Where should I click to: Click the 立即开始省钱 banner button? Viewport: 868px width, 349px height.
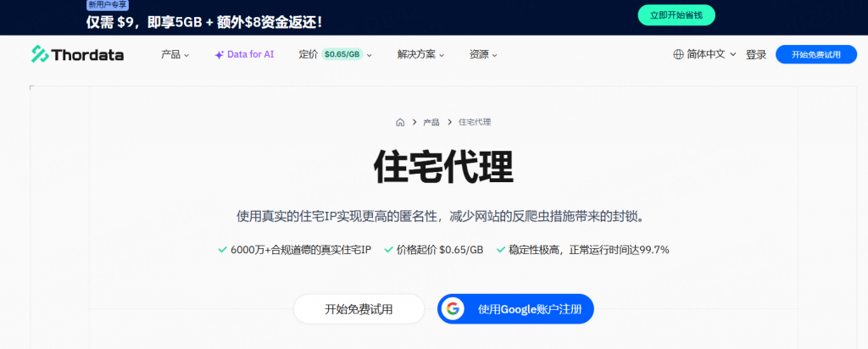(676, 15)
